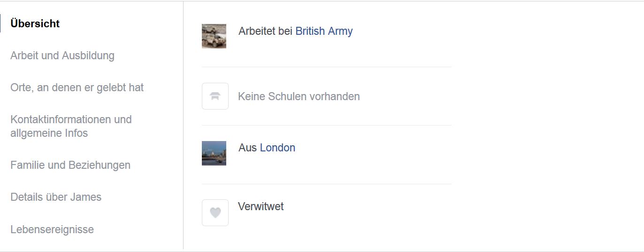Click the Arbeitet bei label text
This screenshot has height=252, width=644.
coord(266,31)
